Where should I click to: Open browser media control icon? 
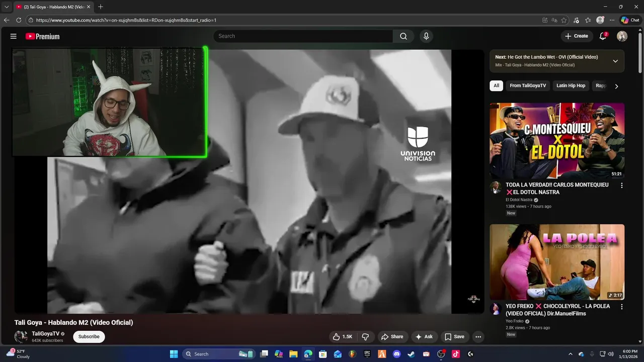click(576, 20)
